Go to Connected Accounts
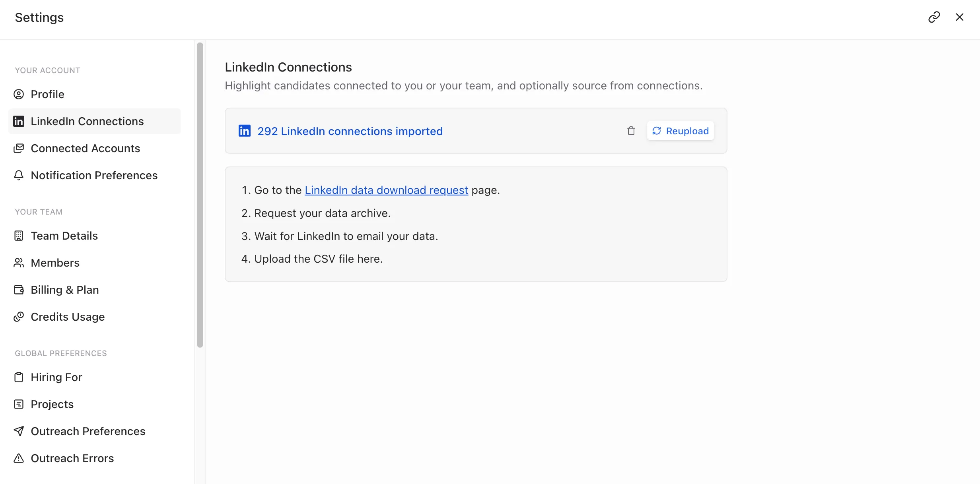Image resolution: width=980 pixels, height=484 pixels. tap(94, 148)
